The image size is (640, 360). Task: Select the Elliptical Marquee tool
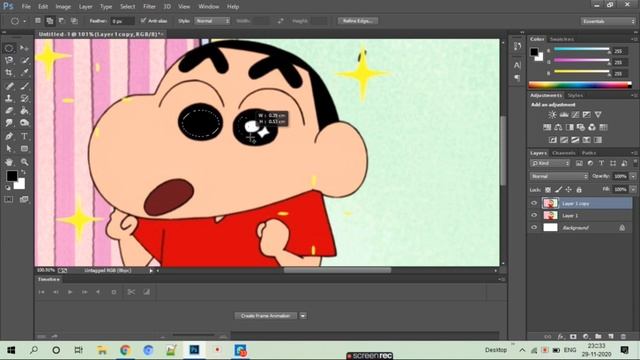[9, 48]
